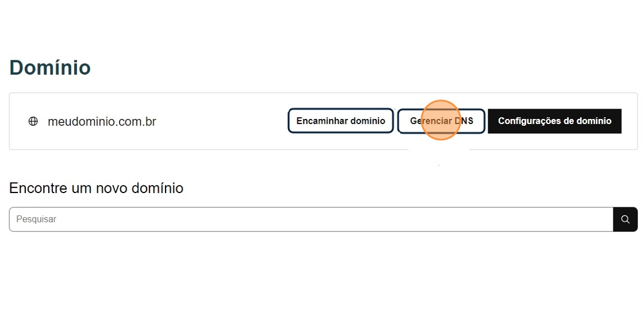The height and width of the screenshot is (335, 644).
Task: Click the Gerenciar DNS button
Action: tap(441, 121)
